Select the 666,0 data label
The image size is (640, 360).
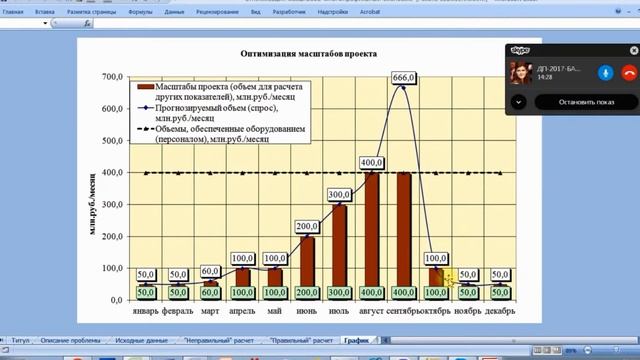tap(403, 78)
